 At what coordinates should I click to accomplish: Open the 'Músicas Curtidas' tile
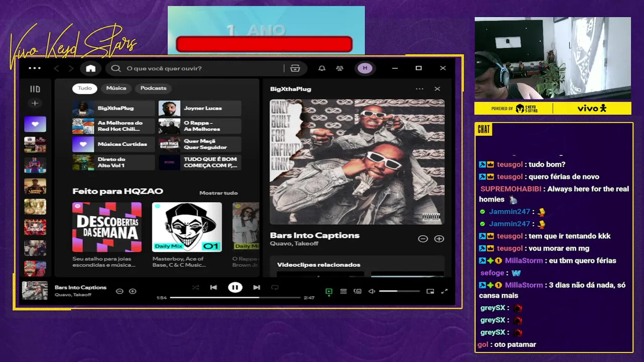[x=113, y=144]
